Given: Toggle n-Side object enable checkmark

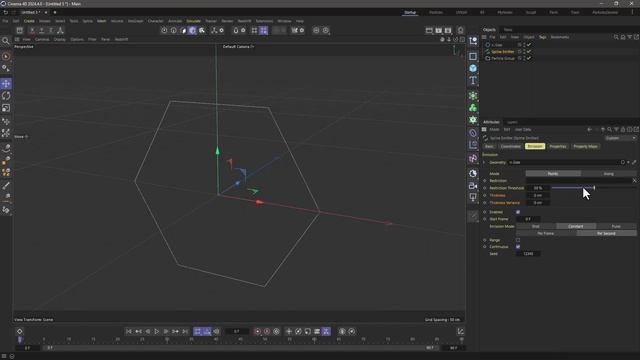Looking at the screenshot, I should pyautogui.click(x=529, y=45).
